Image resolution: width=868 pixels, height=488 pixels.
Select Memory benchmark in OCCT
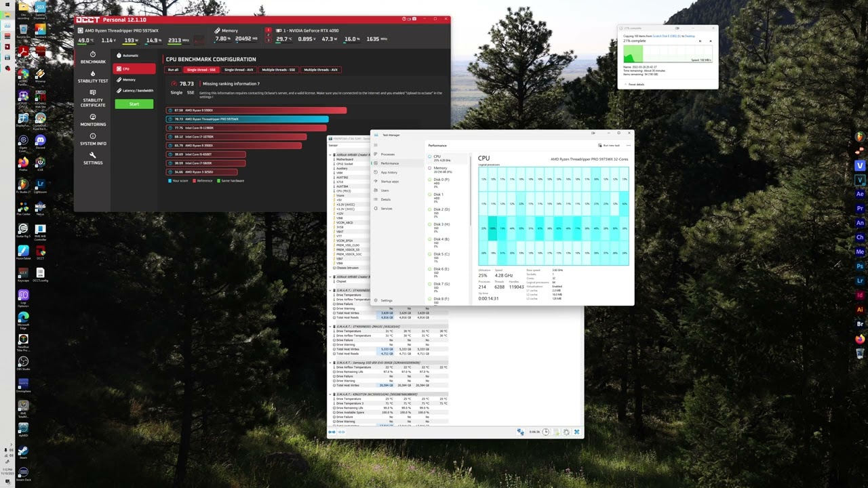(x=129, y=80)
